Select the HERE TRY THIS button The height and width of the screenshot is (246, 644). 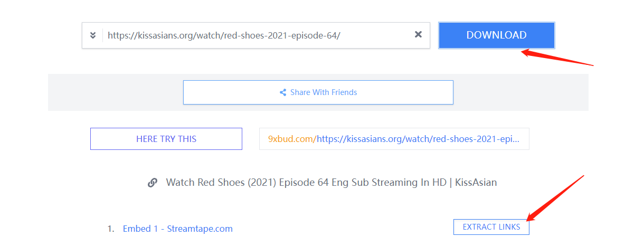166,139
